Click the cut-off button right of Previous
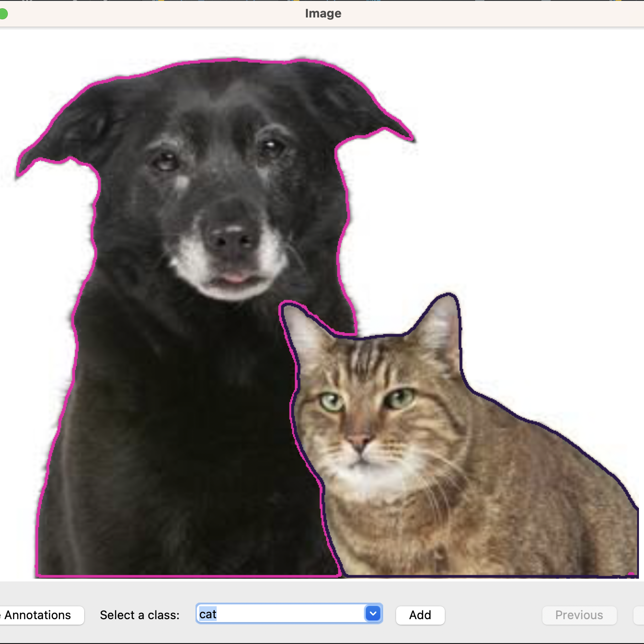644x644 pixels. 638,615
